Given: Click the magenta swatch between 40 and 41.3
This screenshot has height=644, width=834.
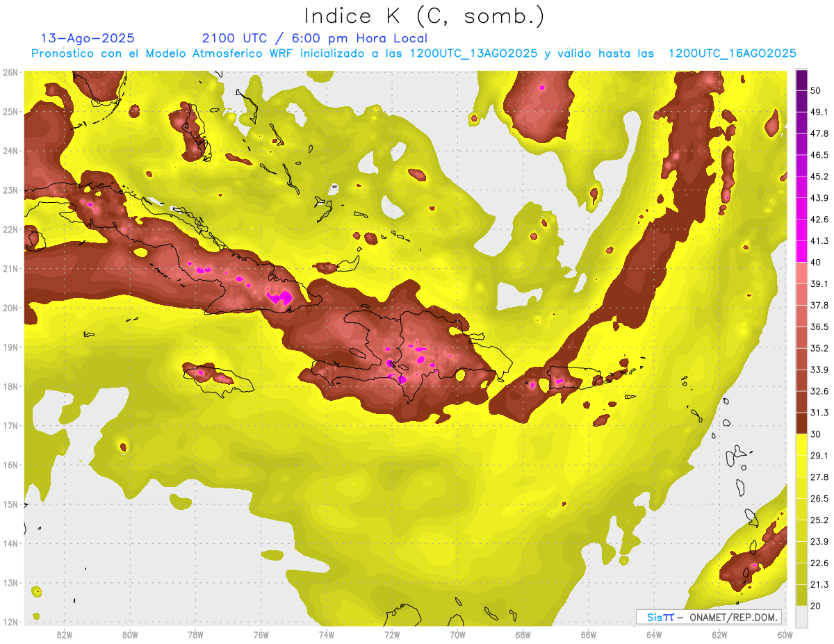Looking at the screenshot, I should coord(801,251).
